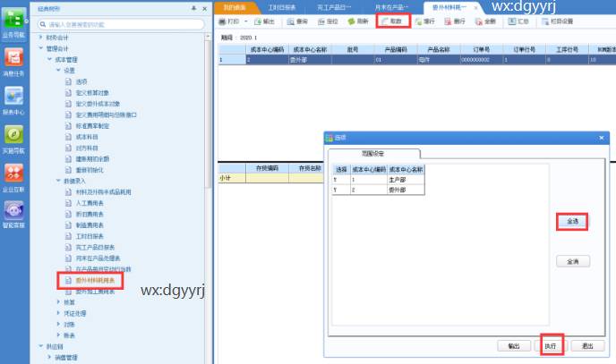Open 消息任务 sidebar icon
This screenshot has height=364, width=616.
coord(14,61)
